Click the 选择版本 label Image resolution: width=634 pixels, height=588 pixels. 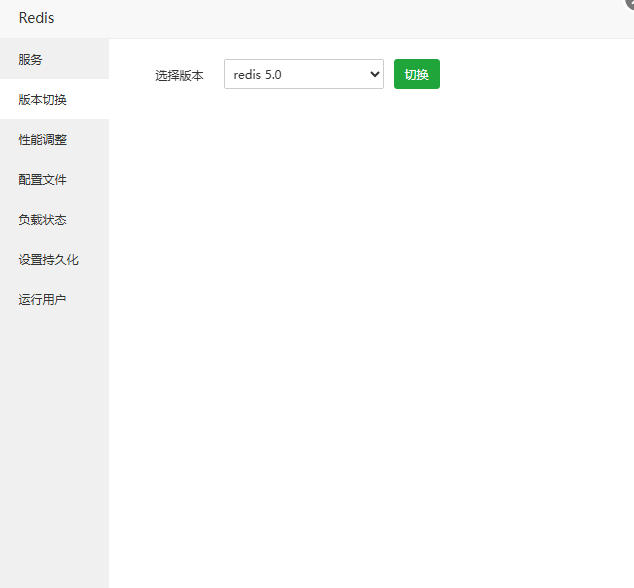pos(179,75)
